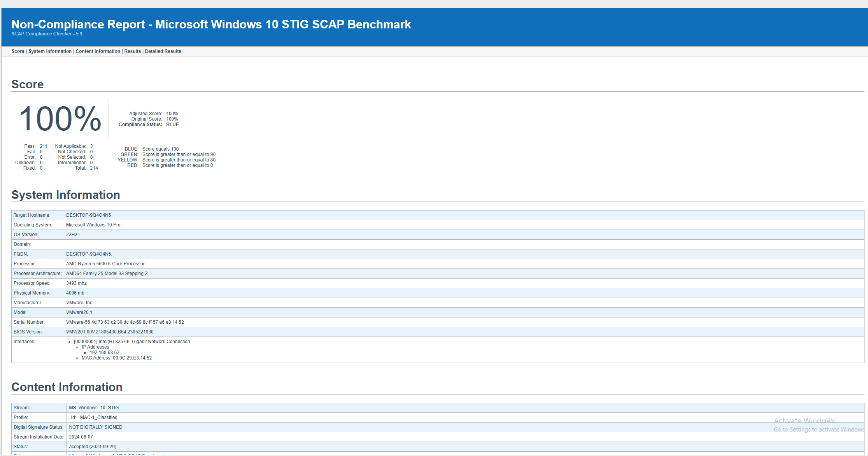The image size is (868, 456).
Task: Select the 100% score display
Action: pos(60,119)
